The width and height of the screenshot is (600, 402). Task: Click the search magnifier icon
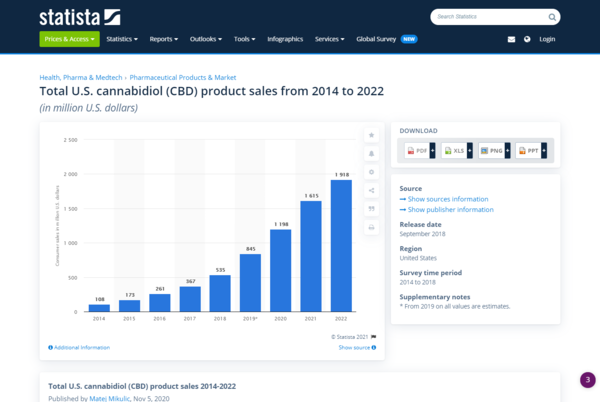point(552,17)
